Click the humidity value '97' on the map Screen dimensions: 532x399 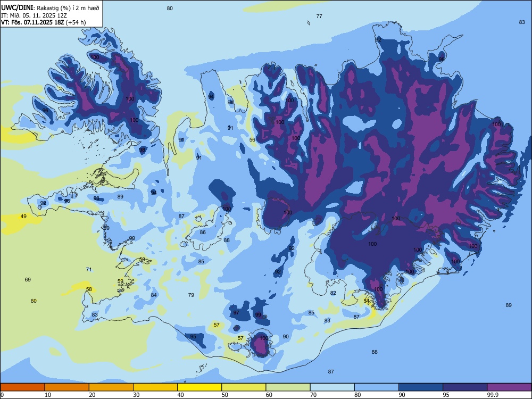(x=236, y=313)
